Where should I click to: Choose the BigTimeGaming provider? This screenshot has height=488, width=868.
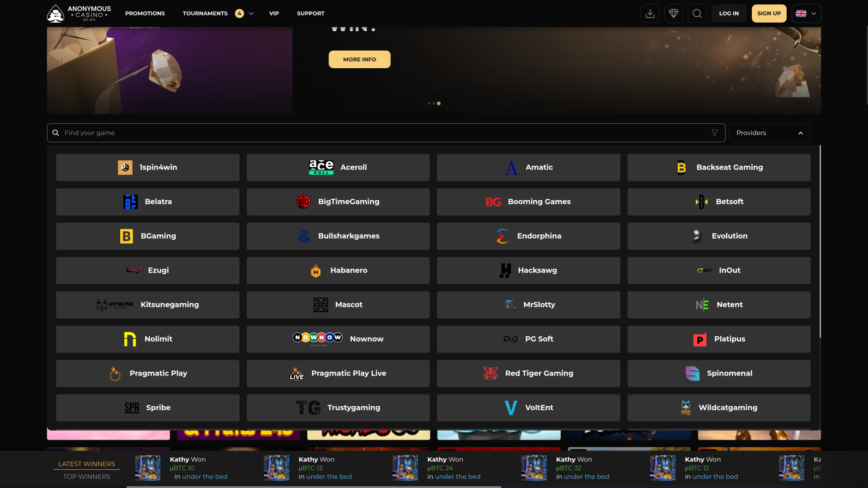click(338, 202)
